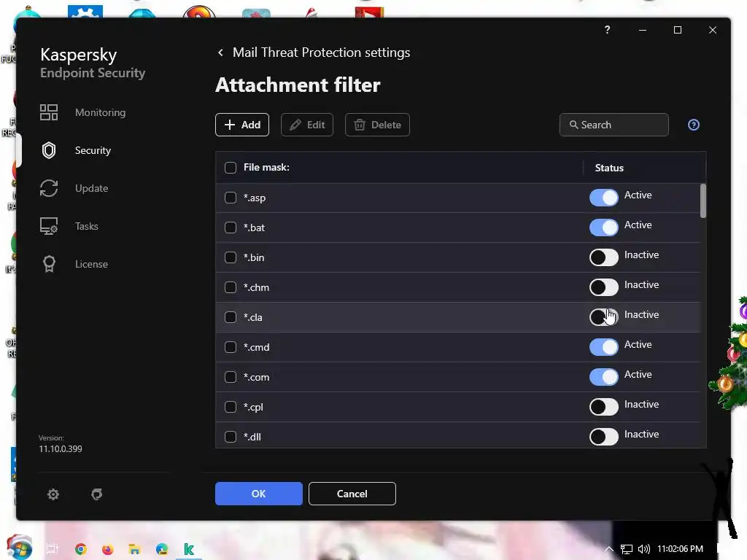
Task: Open Task View on the taskbar
Action: coord(53,549)
